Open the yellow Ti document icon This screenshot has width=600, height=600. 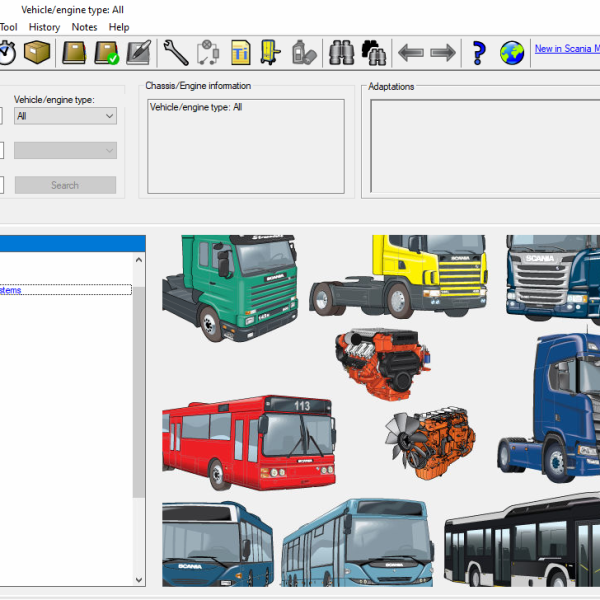(x=241, y=53)
